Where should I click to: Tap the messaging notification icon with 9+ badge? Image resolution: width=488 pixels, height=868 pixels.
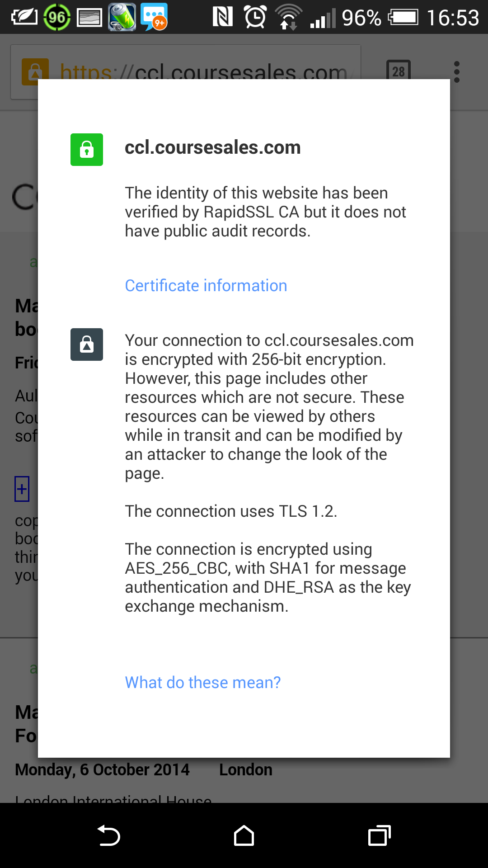click(154, 17)
